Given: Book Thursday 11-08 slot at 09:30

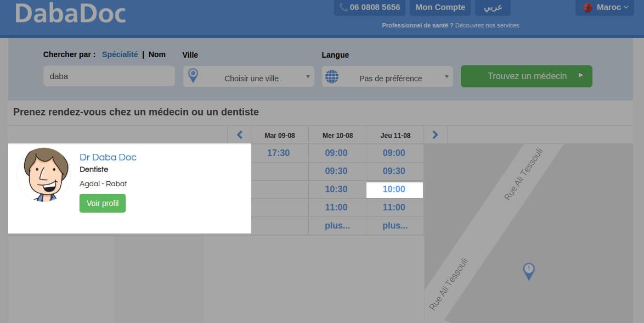Looking at the screenshot, I should (394, 171).
